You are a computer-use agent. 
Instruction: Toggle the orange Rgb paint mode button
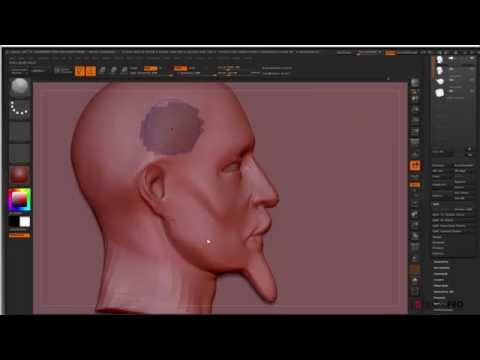(x=150, y=68)
